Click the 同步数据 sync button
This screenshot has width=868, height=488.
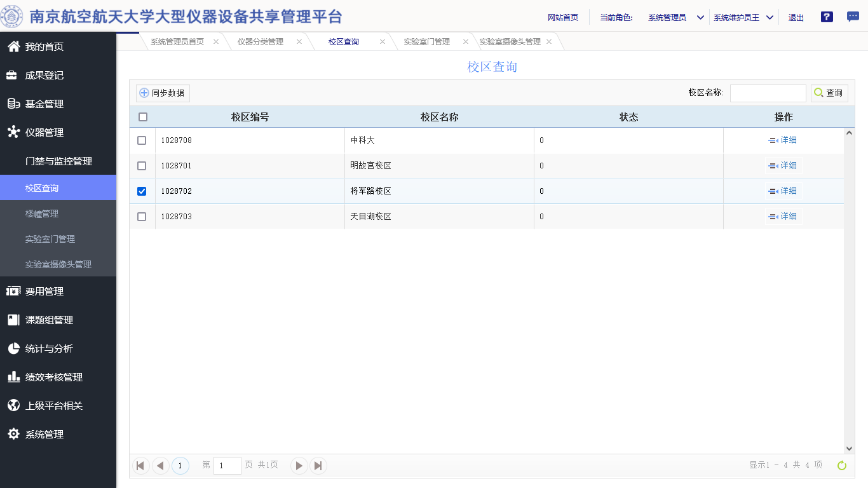pos(163,93)
